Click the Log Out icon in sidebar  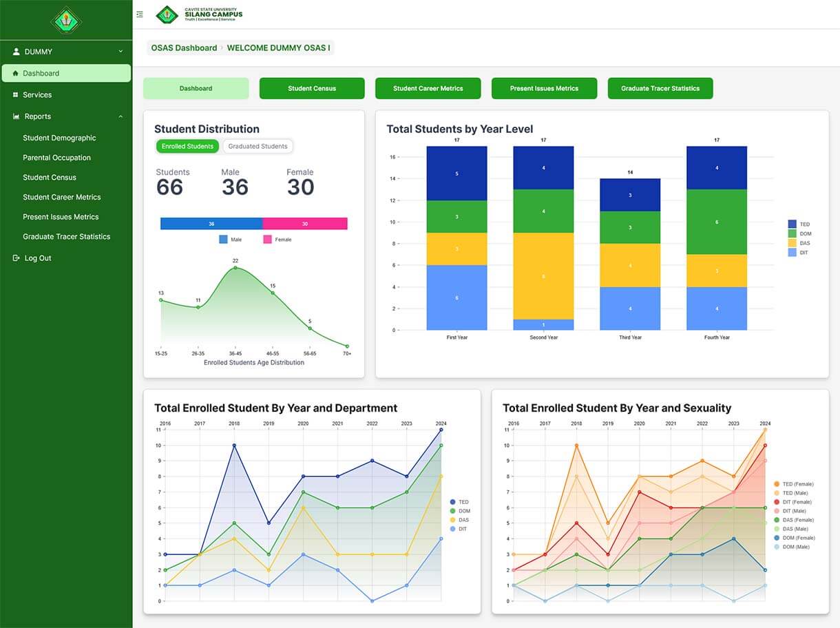[15, 258]
